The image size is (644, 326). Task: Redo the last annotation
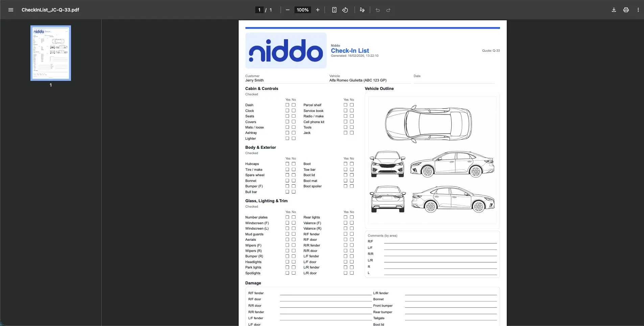click(x=388, y=10)
